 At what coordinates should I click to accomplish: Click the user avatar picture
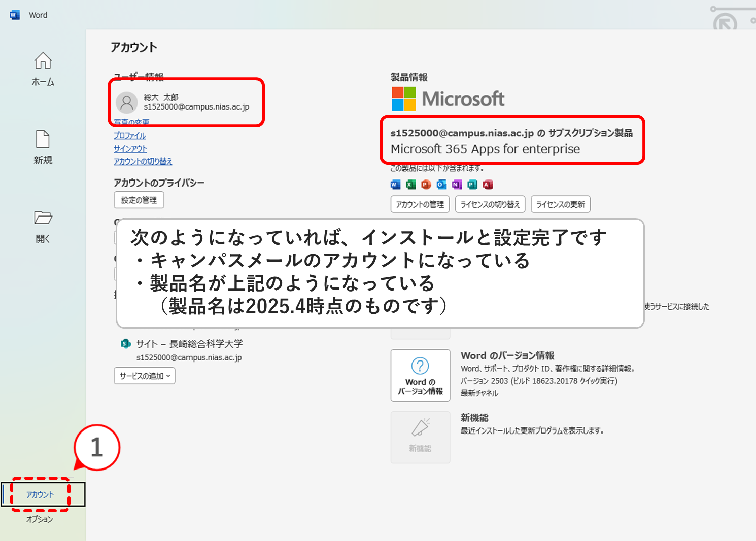[127, 102]
